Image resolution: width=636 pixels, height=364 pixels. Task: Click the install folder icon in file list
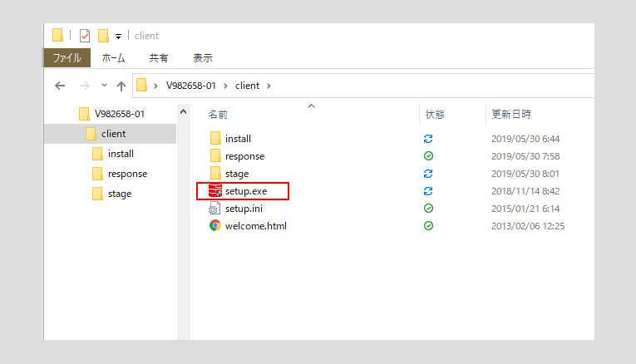coord(215,139)
